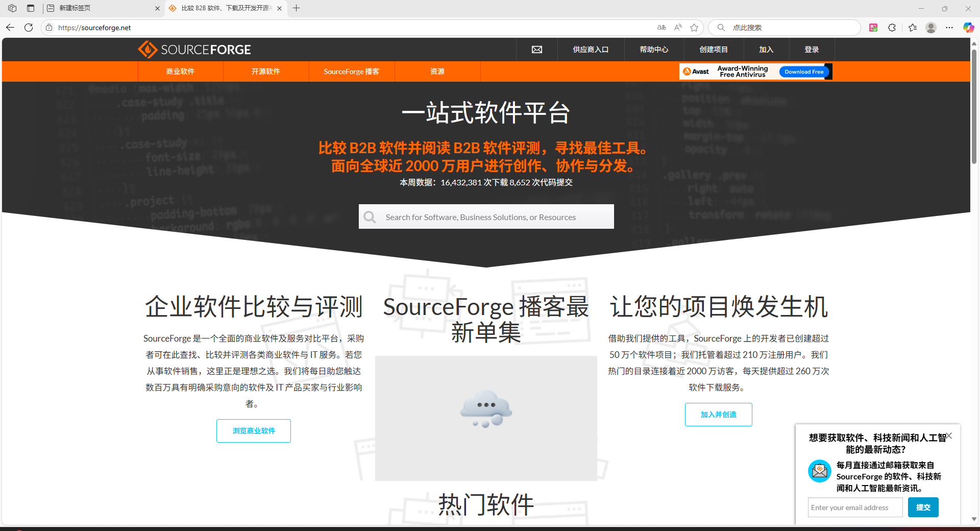Click the 浏览商业软件 button
This screenshot has width=980, height=531.
point(254,431)
